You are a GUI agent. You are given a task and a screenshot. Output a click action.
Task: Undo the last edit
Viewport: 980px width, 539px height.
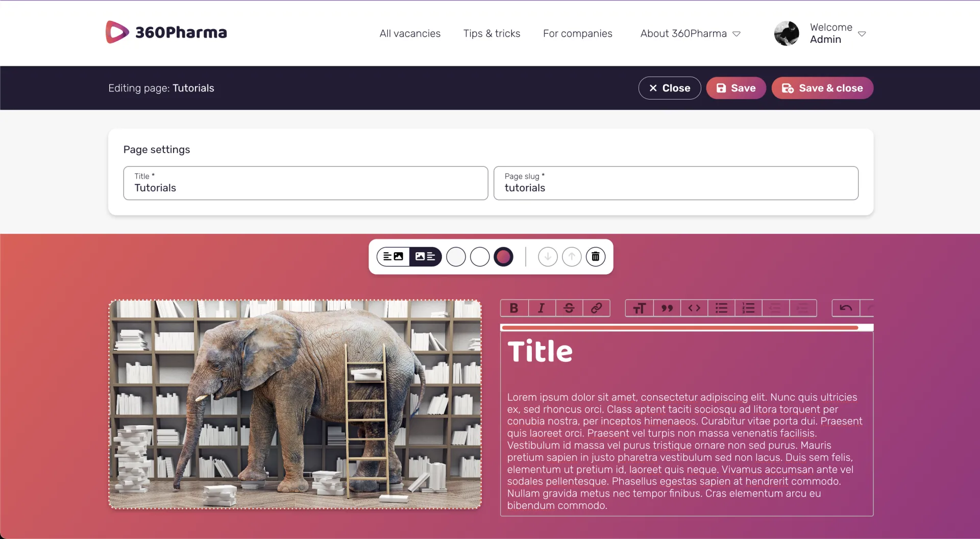(846, 308)
